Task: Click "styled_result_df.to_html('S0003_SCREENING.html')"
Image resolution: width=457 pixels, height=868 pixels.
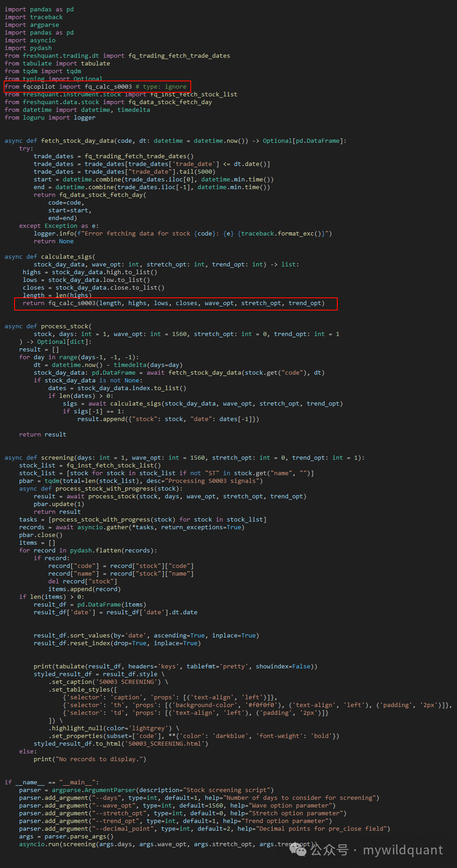Action: [121, 744]
